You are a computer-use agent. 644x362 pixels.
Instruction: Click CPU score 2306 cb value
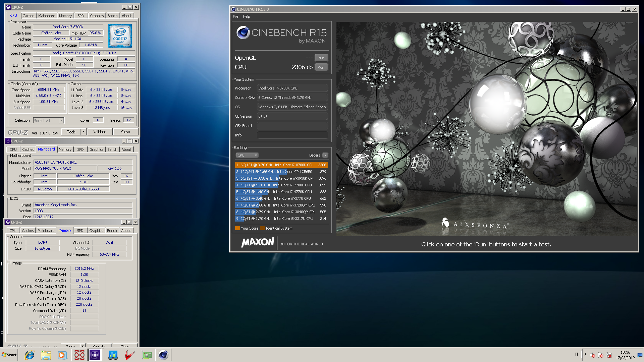pyautogui.click(x=302, y=67)
